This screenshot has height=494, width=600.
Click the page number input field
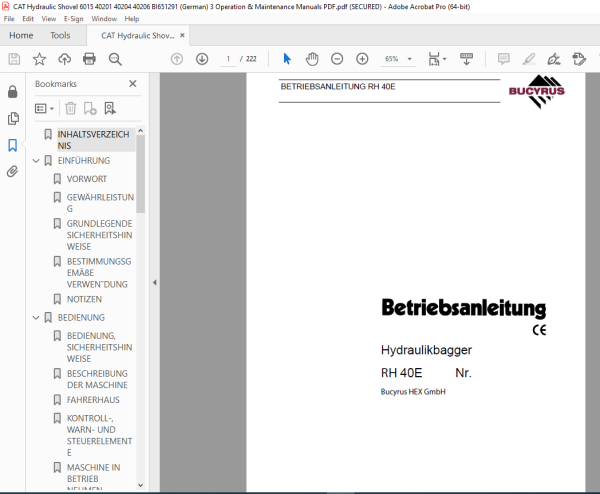228,59
